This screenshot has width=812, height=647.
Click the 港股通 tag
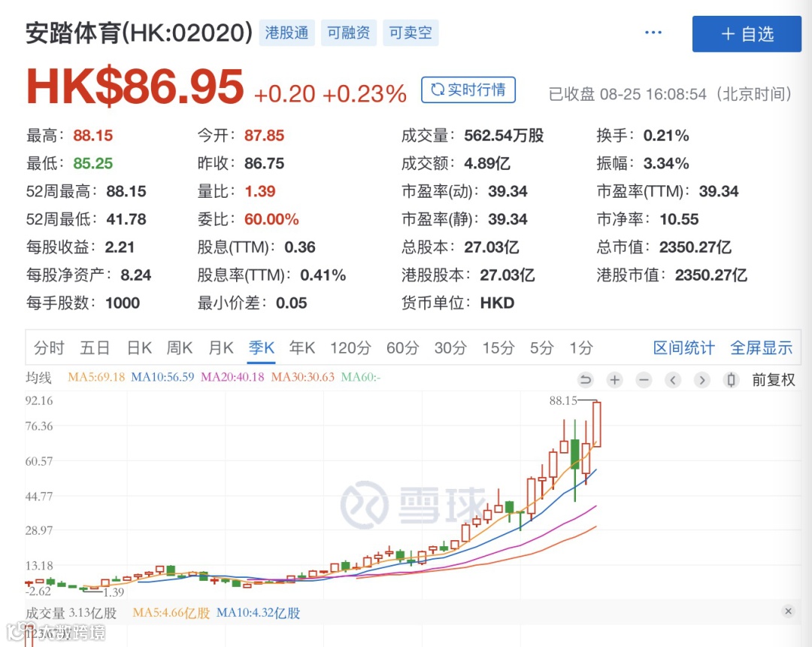pos(287,32)
